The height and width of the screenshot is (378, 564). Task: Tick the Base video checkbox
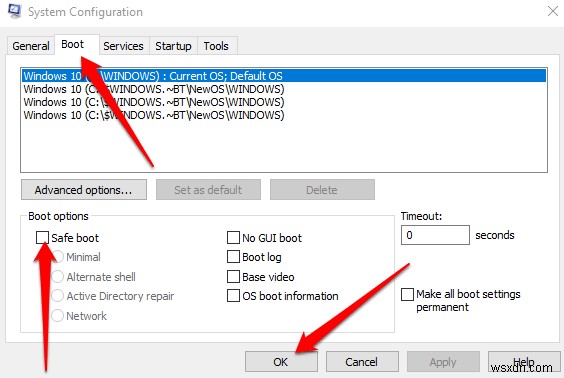pyautogui.click(x=233, y=277)
